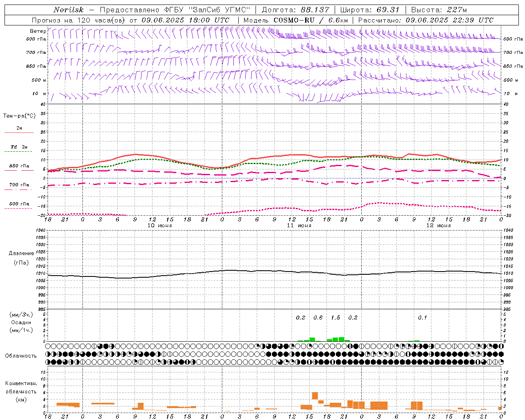This screenshot has width=525, height=420.
Task: Click the Долгота: 88.137 value
Action: (295, 10)
